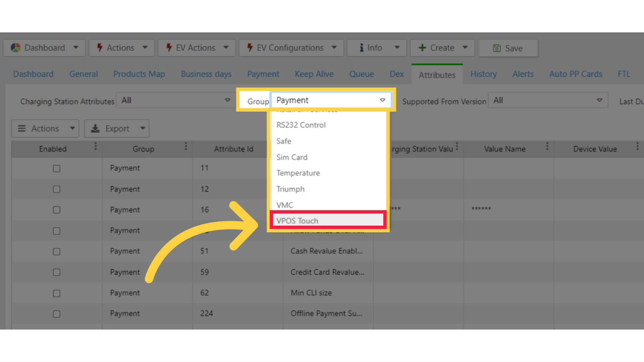The width and height of the screenshot is (644, 362).
Task: Select Safe option in Group list
Action: (329, 141)
